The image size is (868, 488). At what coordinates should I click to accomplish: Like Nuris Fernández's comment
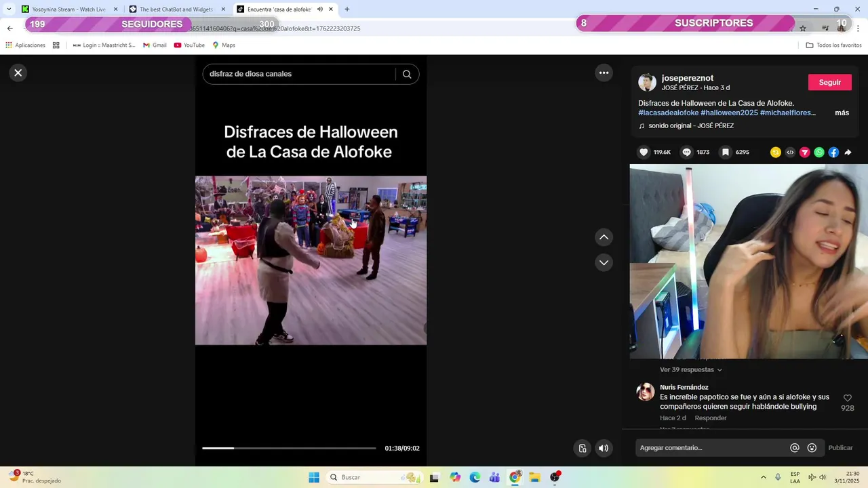pyautogui.click(x=848, y=398)
